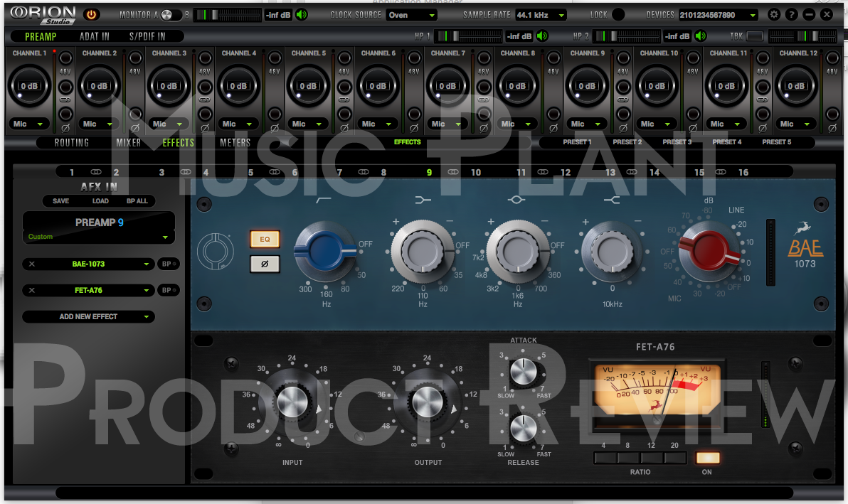
Task: Click the link icon between AFX channels 11 and 12
Action: click(542, 172)
